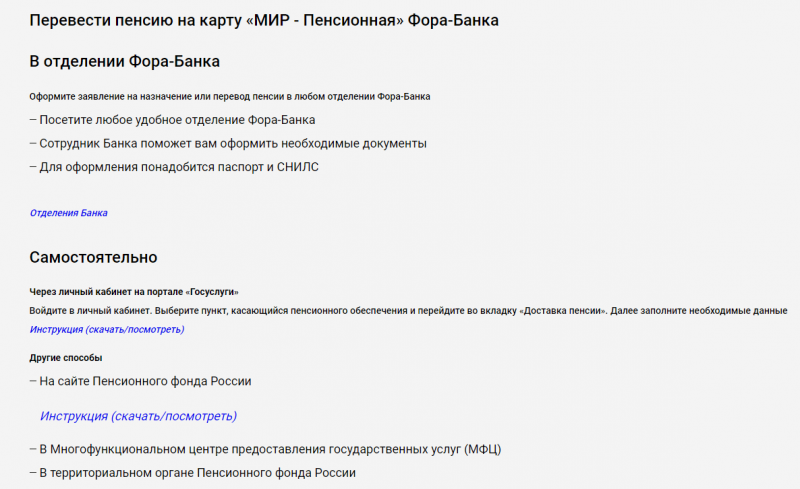Image resolution: width=800 pixels, height=489 pixels.
Task: Click the main heading Перевести пенсию на карту
Action: click(x=264, y=20)
